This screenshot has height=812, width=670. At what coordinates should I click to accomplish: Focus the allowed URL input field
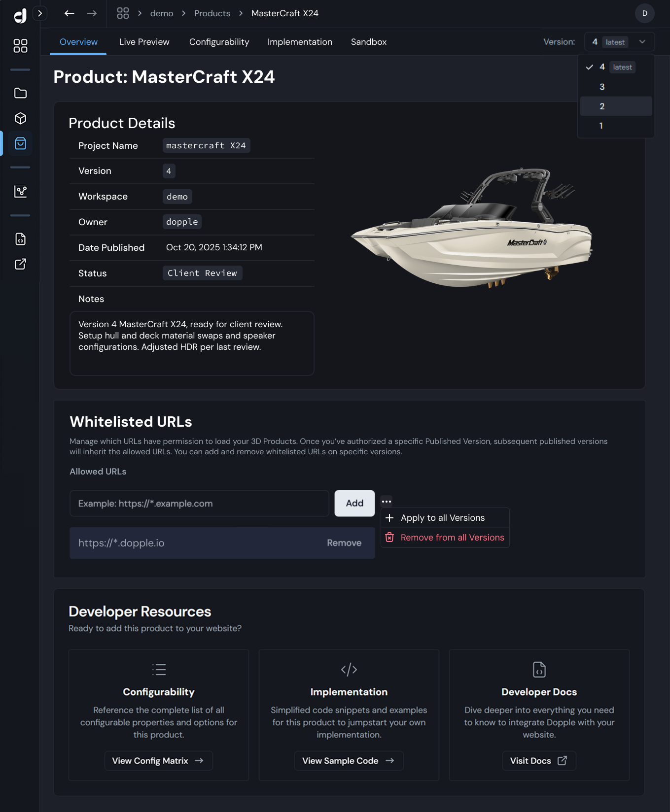coord(199,503)
